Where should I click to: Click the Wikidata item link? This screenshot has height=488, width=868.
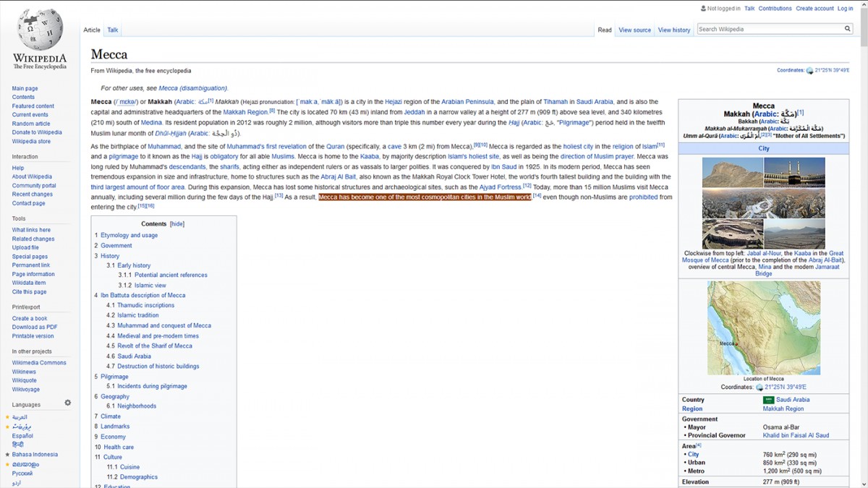click(x=29, y=283)
